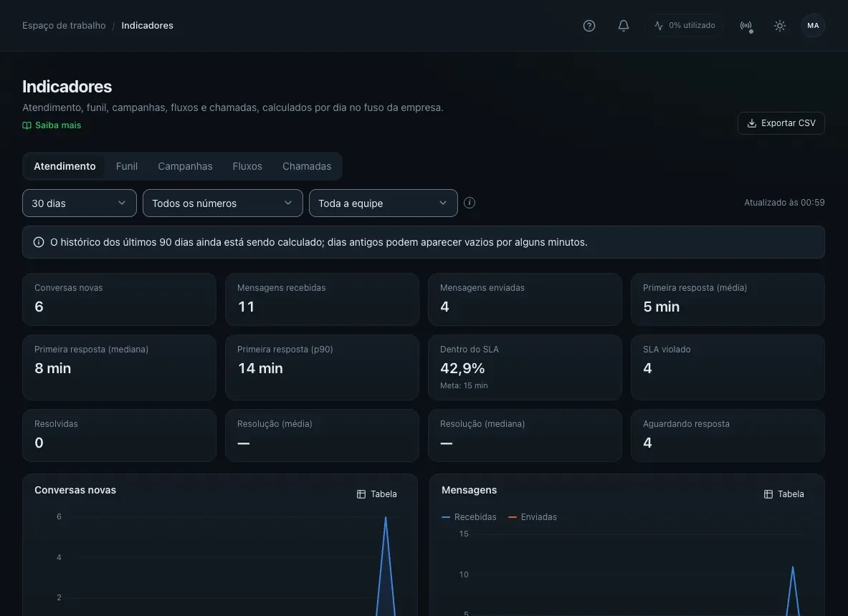Toggle Recebidas series in Mensagens legend
The image size is (848, 616).
pyautogui.click(x=469, y=517)
